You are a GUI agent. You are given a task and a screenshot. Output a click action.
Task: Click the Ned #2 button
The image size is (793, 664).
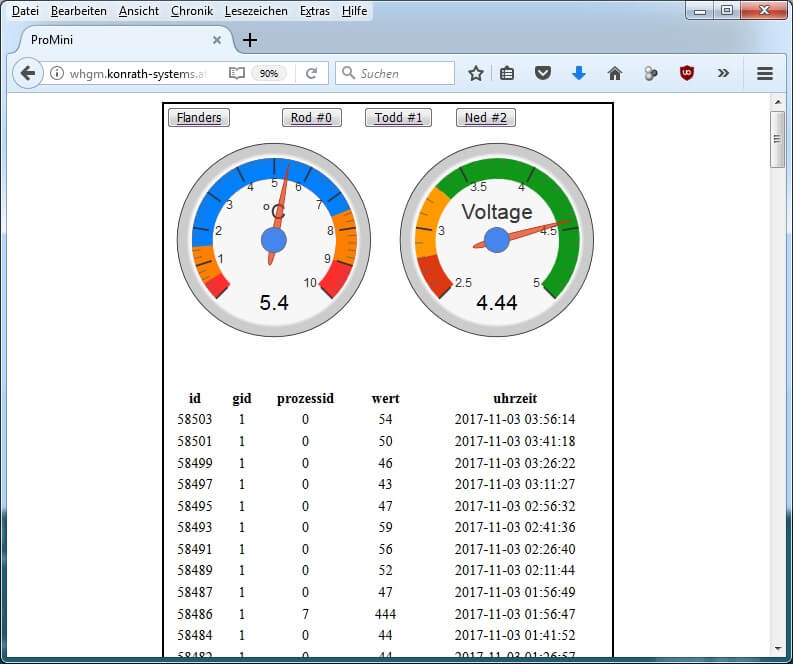[x=486, y=118]
